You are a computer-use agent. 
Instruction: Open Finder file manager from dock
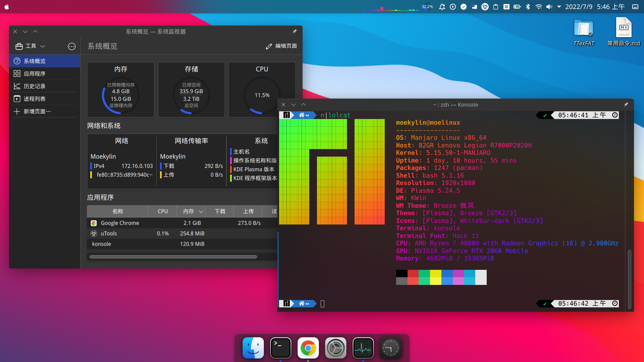(253, 348)
